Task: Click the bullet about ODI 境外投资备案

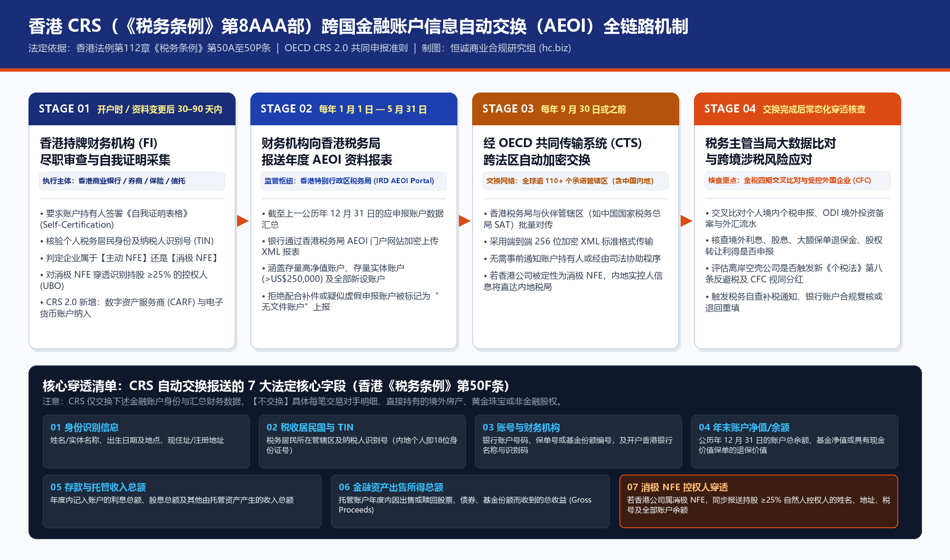Action: [795, 218]
